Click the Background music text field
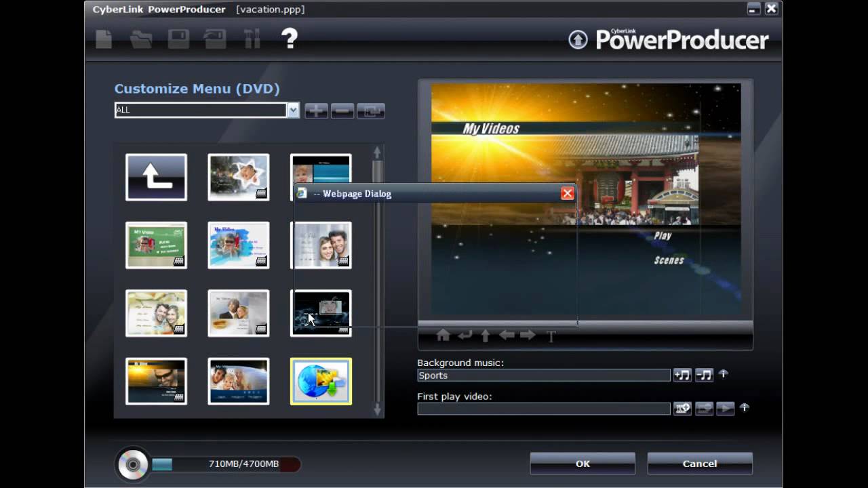This screenshot has width=868, height=488. [543, 375]
